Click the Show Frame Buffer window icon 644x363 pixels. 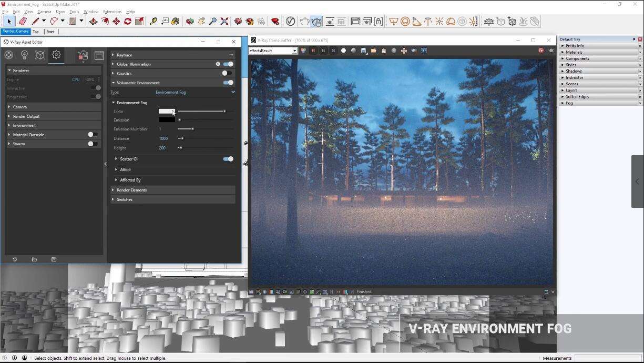point(99,55)
